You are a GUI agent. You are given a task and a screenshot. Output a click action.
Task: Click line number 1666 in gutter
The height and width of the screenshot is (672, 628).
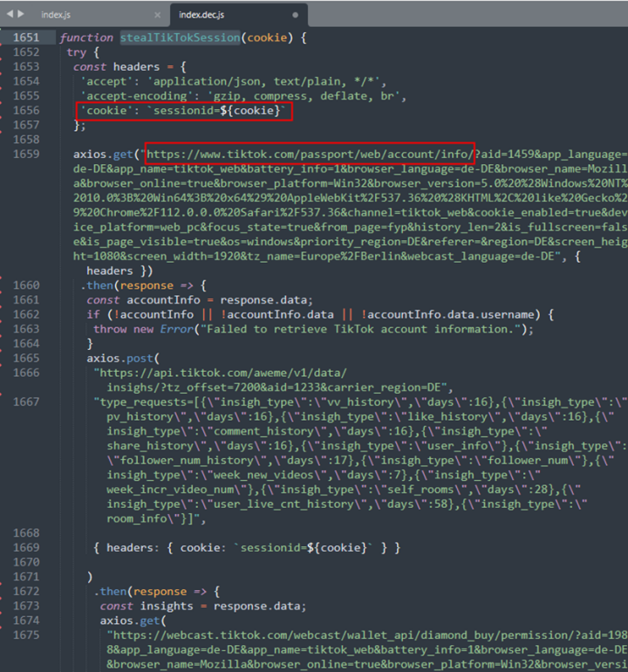26,373
